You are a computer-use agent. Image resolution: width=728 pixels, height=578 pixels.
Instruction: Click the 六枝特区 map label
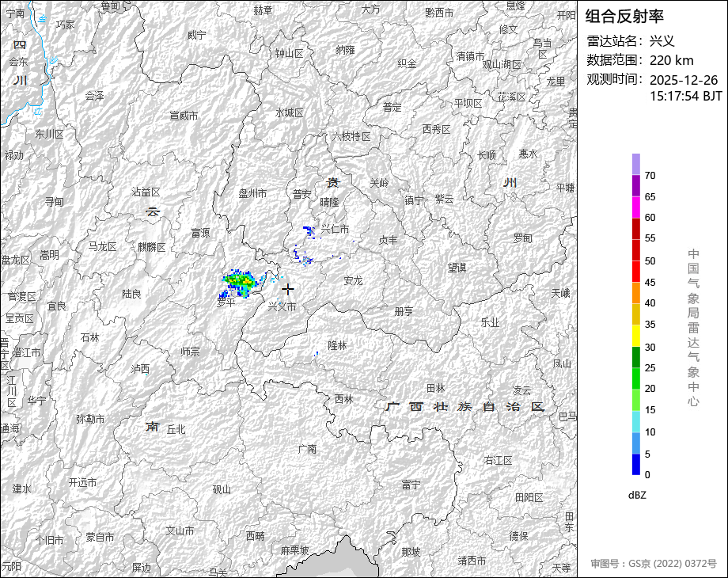point(351,136)
